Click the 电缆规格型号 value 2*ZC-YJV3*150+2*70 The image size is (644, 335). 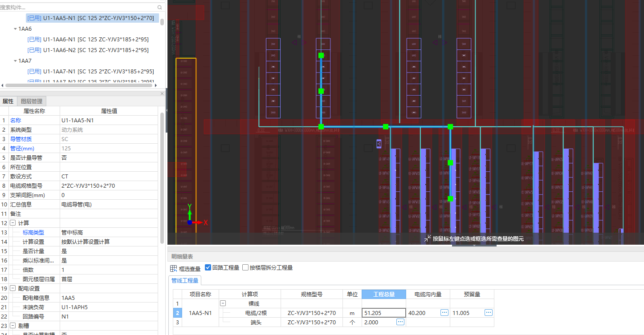tap(109, 186)
